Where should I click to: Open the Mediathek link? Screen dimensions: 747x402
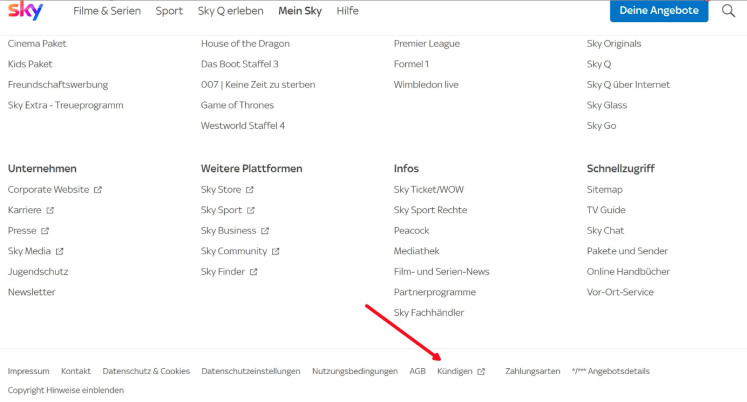[x=416, y=251]
